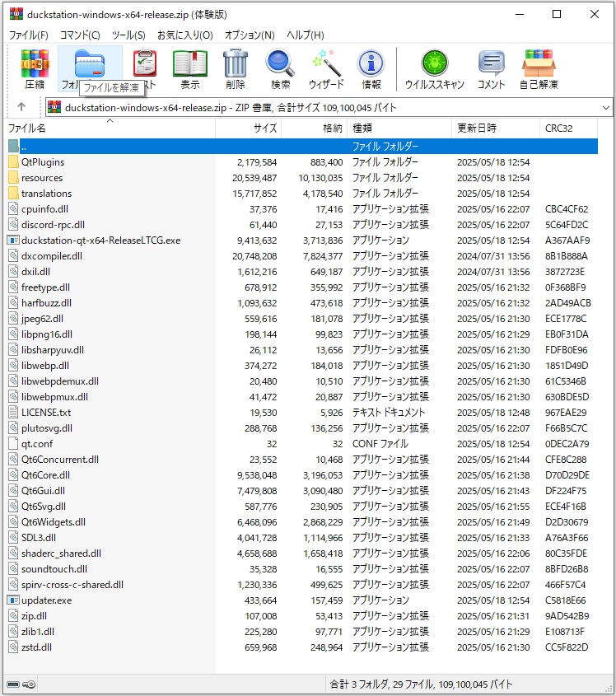Click the WinRAR icon in title bar
The image size is (616, 696).
(16, 14)
